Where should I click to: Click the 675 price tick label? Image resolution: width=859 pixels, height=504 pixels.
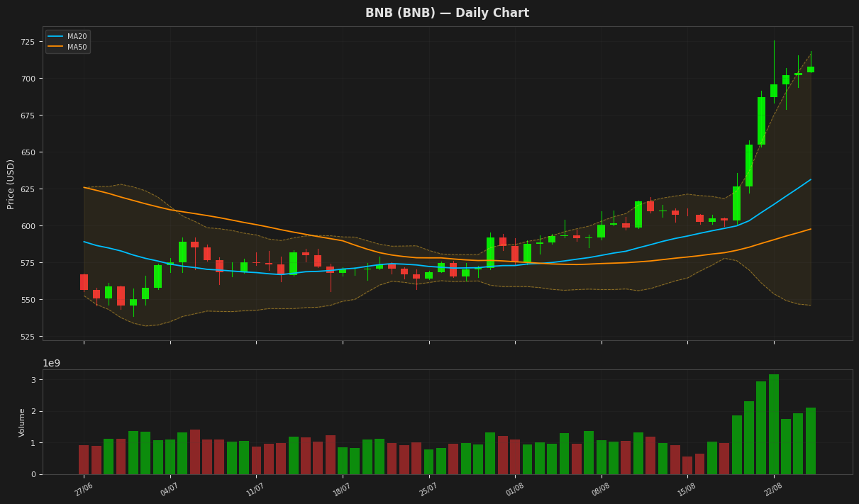pos(27,116)
